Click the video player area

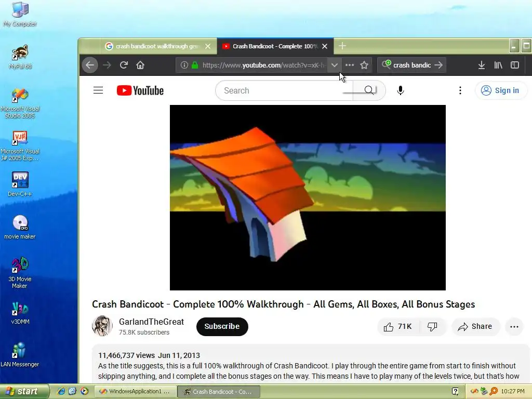(x=308, y=197)
